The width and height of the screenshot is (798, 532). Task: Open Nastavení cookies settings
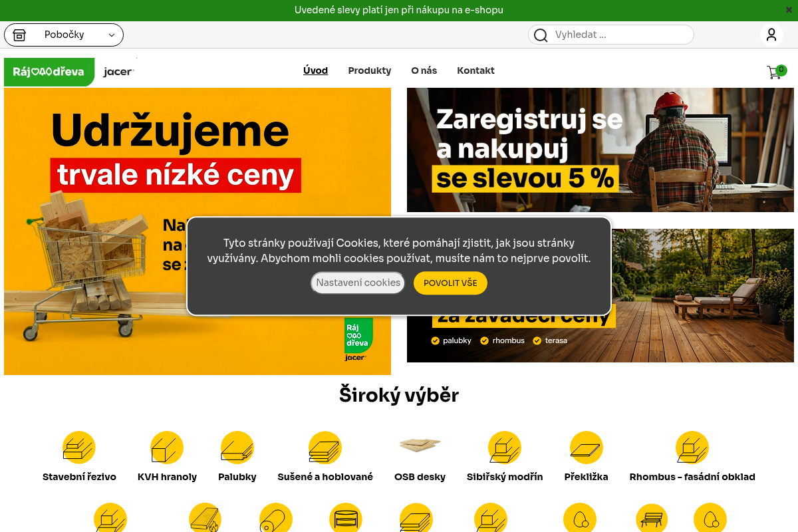pyautogui.click(x=358, y=283)
